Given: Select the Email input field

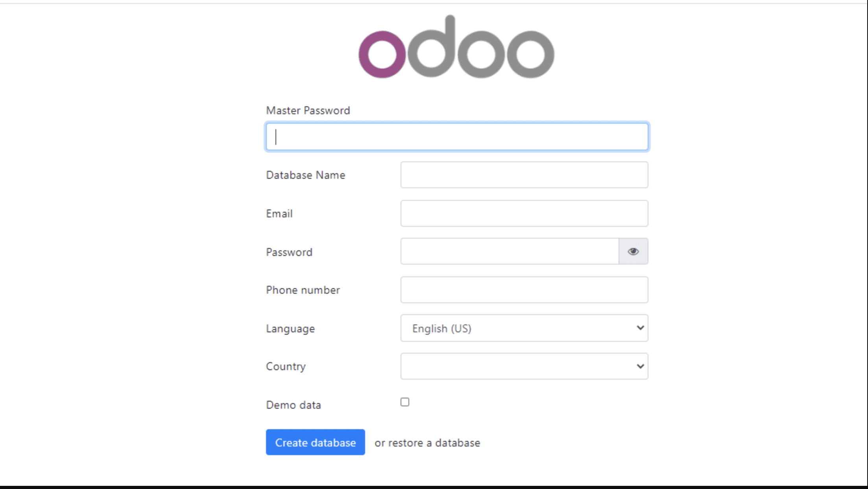Looking at the screenshot, I should point(524,213).
